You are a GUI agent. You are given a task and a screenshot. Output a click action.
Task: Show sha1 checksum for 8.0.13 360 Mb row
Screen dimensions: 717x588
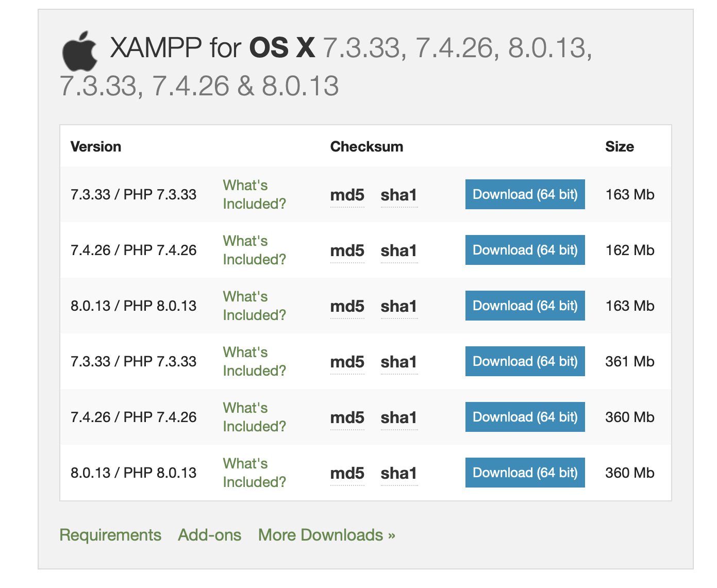399,474
